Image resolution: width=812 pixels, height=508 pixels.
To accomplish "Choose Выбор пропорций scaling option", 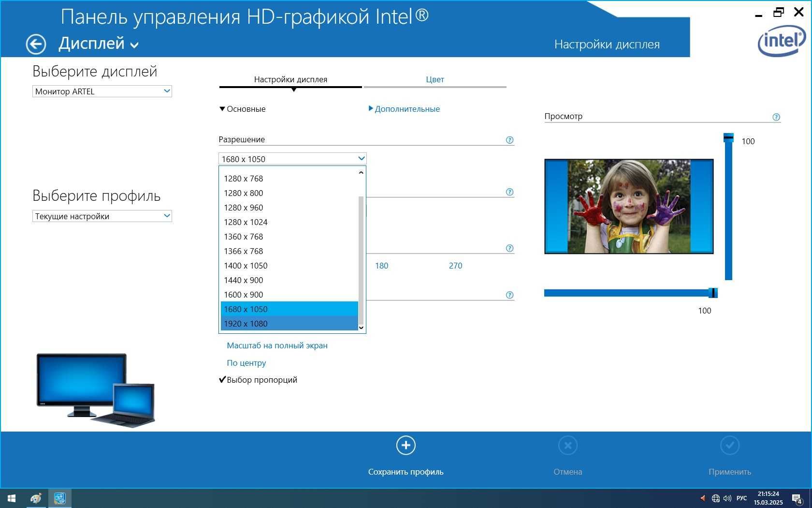I will pyautogui.click(x=259, y=380).
